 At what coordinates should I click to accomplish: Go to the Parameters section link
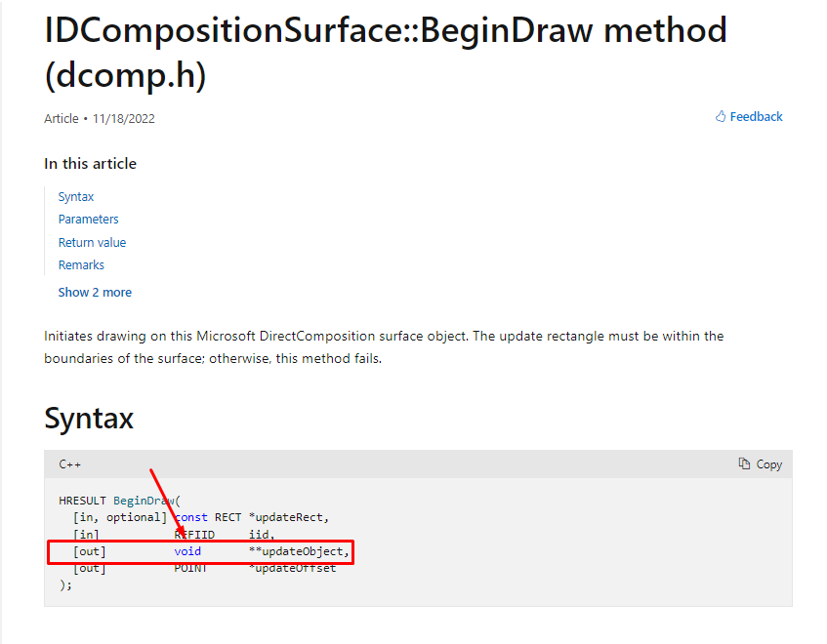[x=88, y=220]
